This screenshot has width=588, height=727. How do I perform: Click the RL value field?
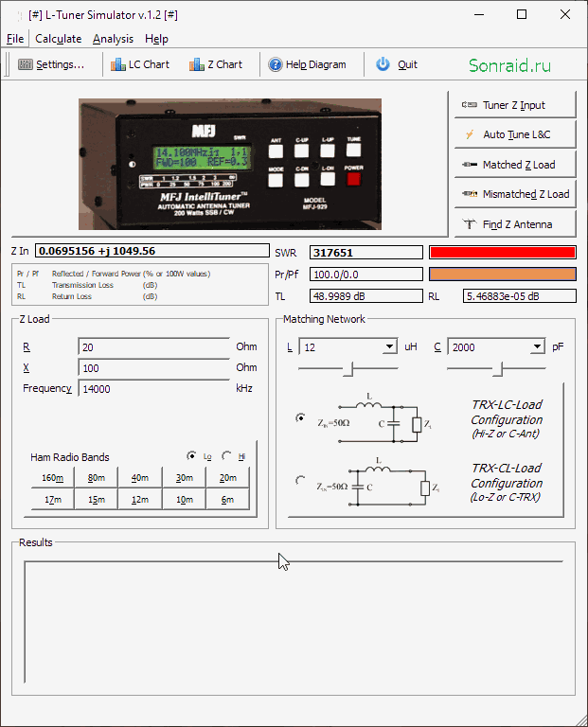520,295
